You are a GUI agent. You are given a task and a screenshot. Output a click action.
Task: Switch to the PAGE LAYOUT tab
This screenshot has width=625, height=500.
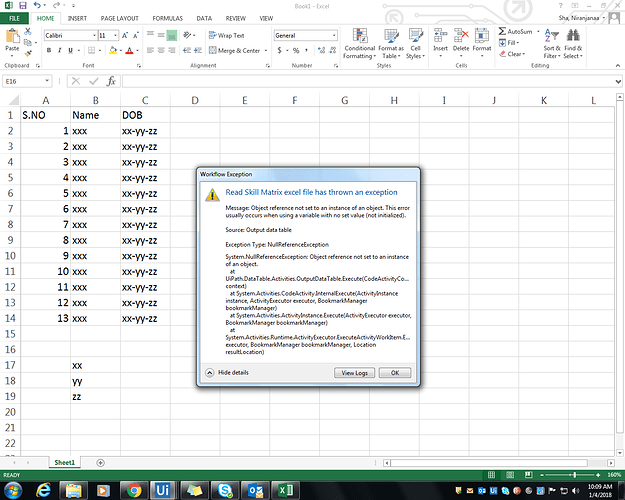pos(120,18)
